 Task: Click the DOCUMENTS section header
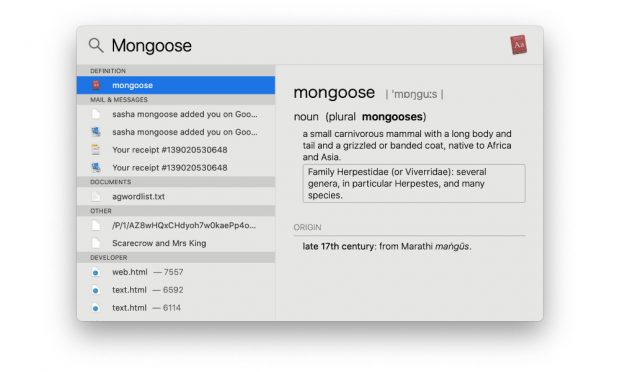click(x=176, y=182)
